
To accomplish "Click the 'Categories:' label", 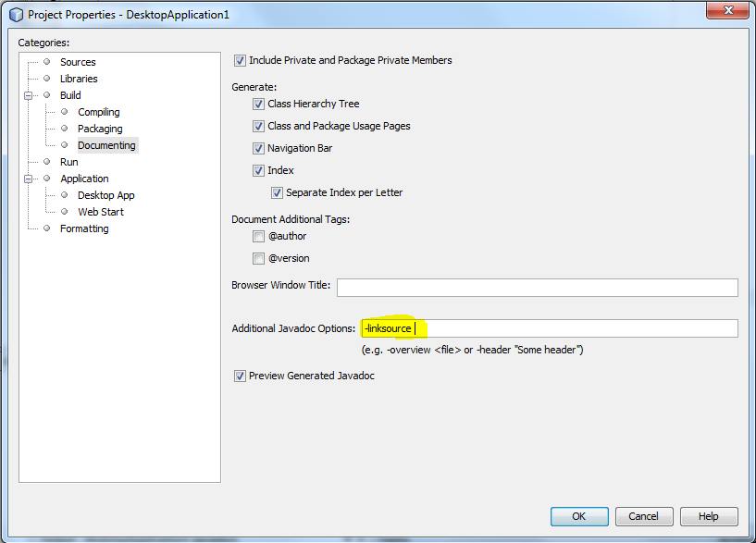I will point(43,43).
